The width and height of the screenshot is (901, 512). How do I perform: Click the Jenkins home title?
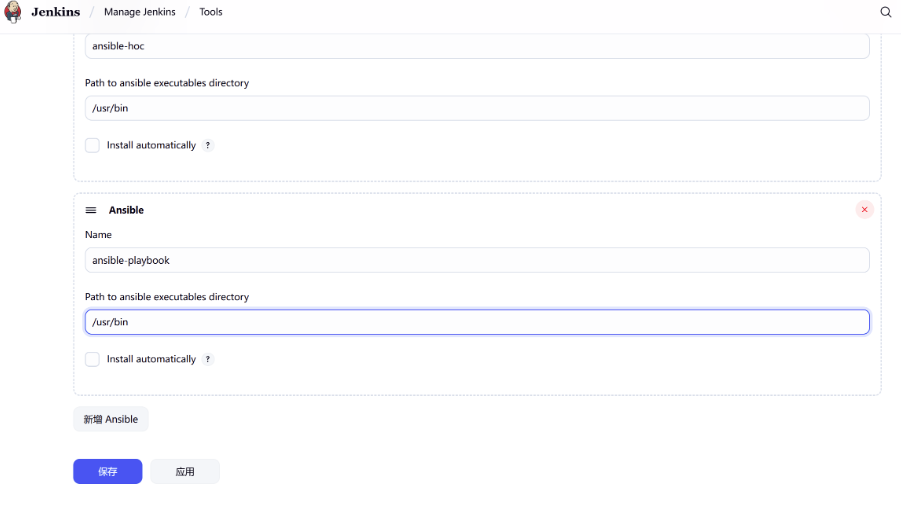(x=56, y=12)
